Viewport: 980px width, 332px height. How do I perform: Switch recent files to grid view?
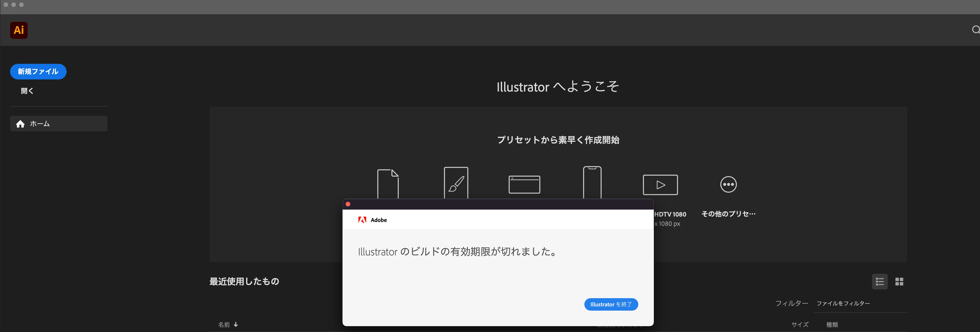[x=899, y=281]
